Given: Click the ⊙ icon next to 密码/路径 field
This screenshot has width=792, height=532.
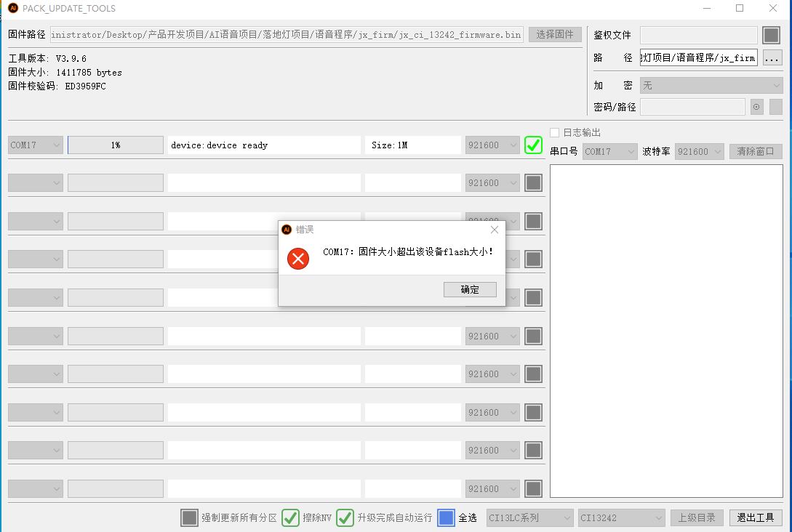Looking at the screenshot, I should tap(756, 106).
